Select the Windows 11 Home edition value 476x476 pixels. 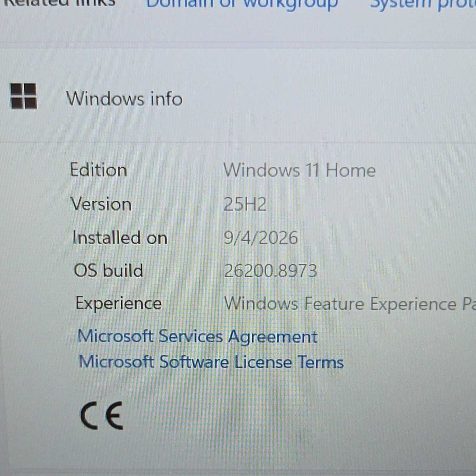click(x=300, y=170)
